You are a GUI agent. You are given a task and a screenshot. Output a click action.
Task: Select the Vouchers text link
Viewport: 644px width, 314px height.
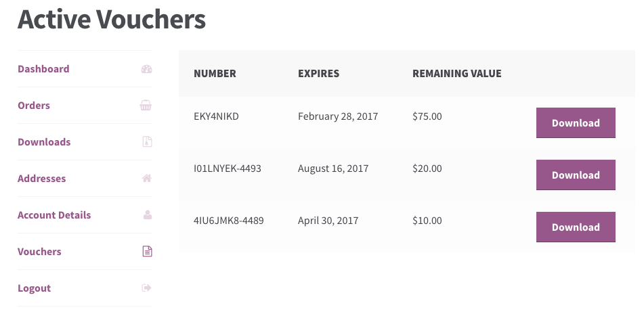[x=39, y=252]
